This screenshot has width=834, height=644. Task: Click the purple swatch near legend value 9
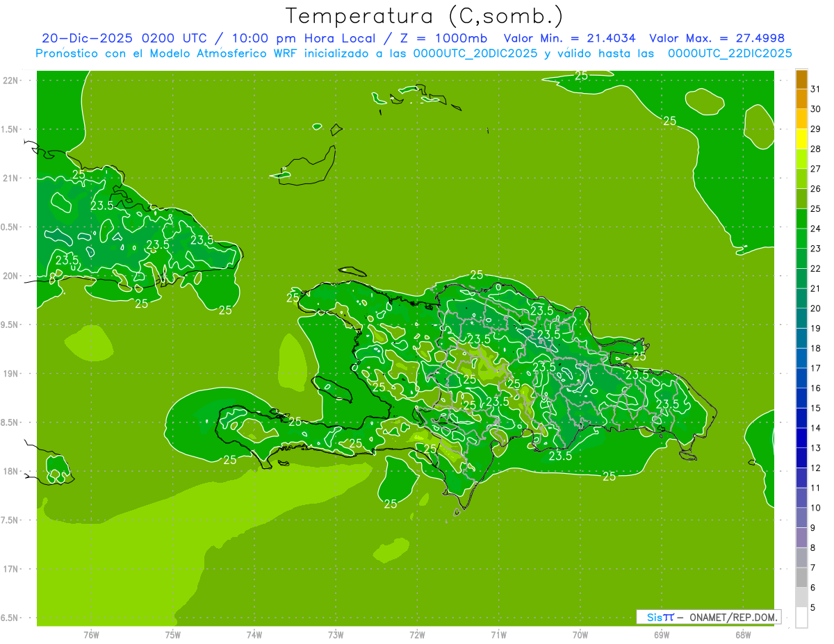click(x=801, y=538)
